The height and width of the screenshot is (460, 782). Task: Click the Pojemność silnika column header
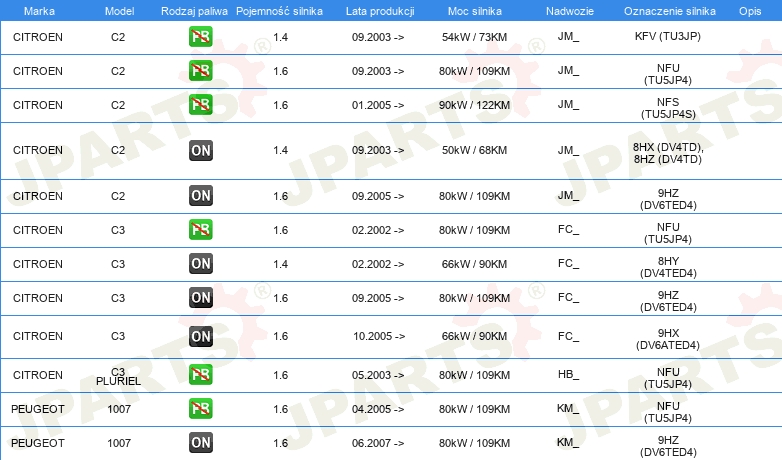click(279, 11)
